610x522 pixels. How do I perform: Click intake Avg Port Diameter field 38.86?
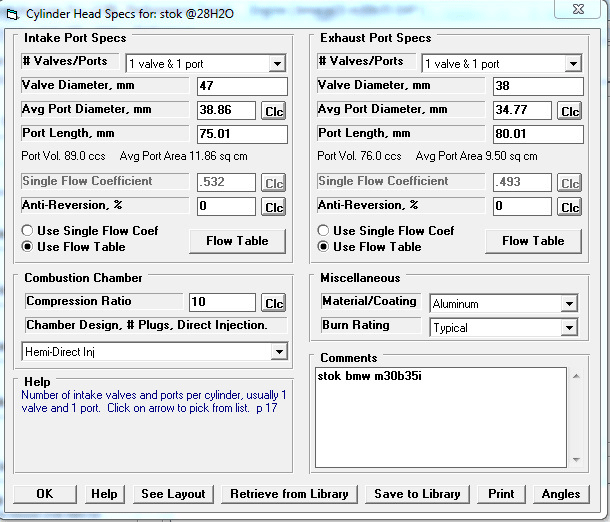tap(226, 110)
